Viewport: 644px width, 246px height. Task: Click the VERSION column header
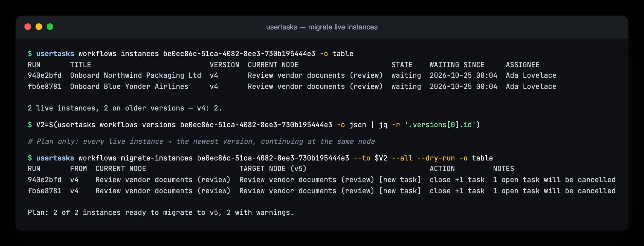[224, 65]
